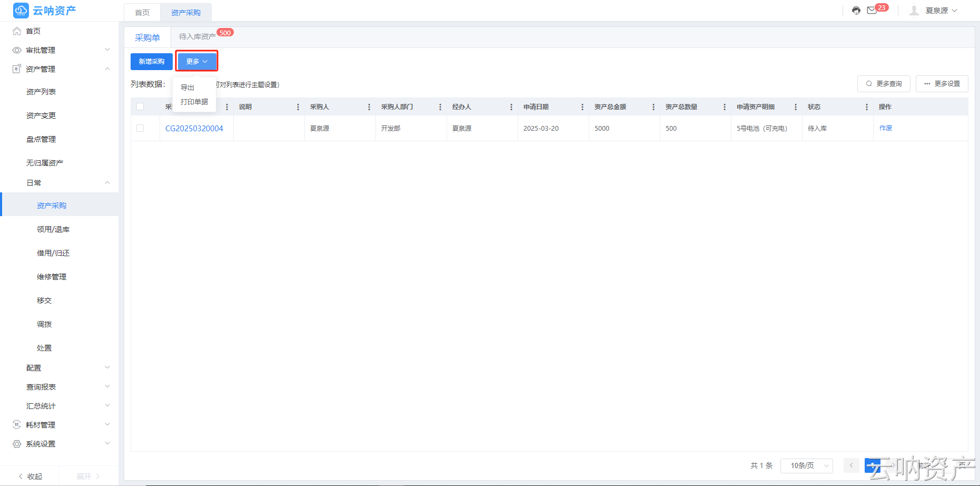Viewport: 980px width, 486px height.
Task: Click the user avatar icon
Action: pyautogui.click(x=914, y=11)
